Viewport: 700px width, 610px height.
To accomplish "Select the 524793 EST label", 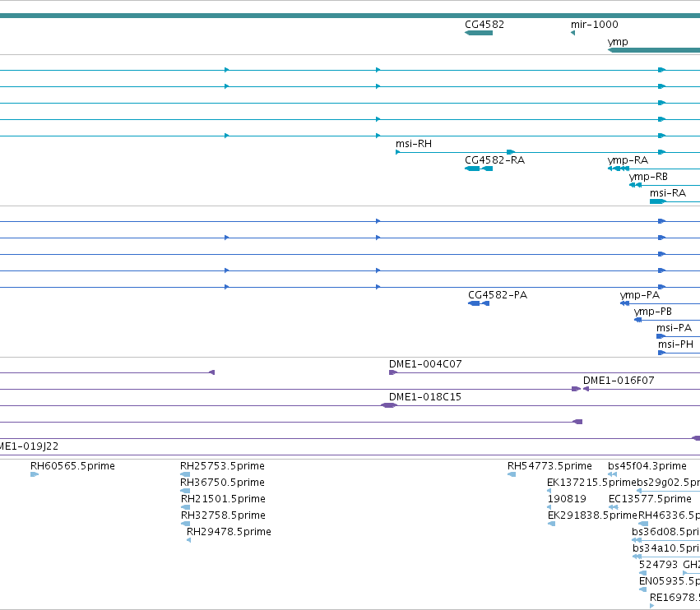I will pyautogui.click(x=658, y=565).
